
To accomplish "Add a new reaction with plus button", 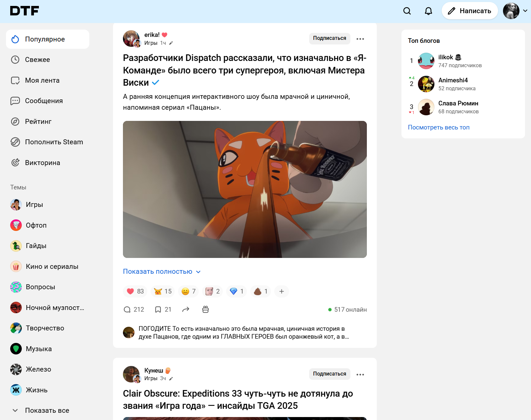I will (281, 292).
